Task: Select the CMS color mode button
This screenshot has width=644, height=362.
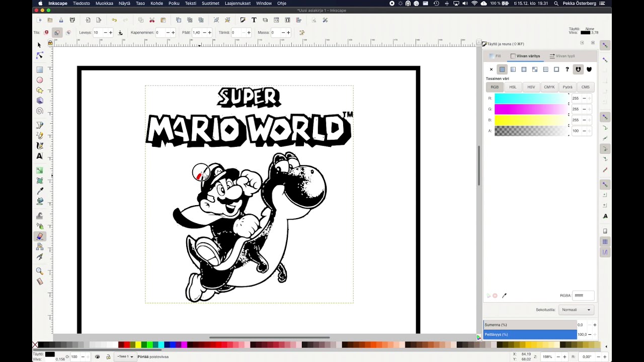Action: [586, 87]
